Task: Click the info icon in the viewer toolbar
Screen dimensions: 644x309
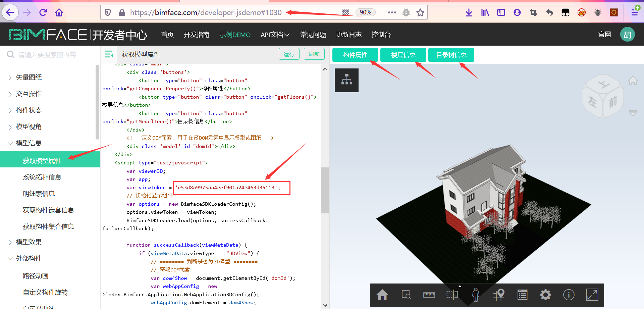Action: tap(569, 295)
